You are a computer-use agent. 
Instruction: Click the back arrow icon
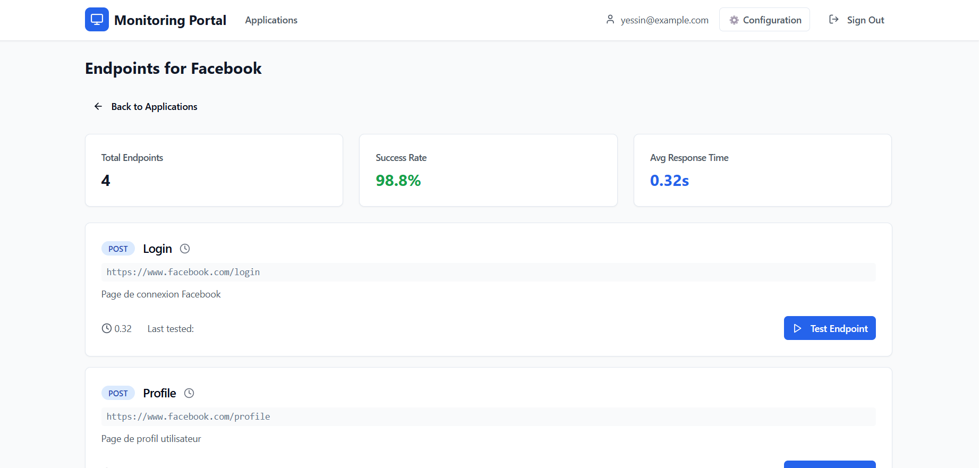[98, 107]
